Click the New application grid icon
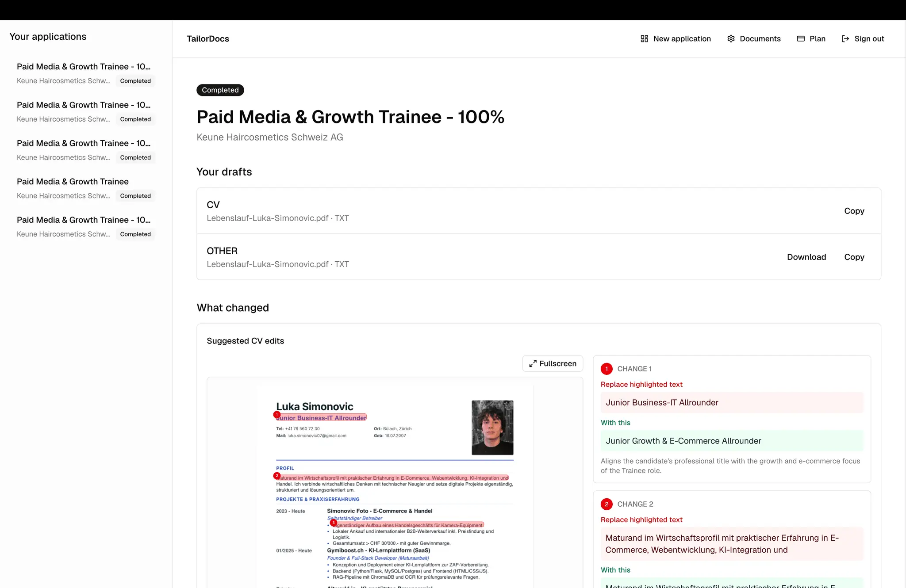Image resolution: width=906 pixels, height=588 pixels. pyautogui.click(x=644, y=38)
